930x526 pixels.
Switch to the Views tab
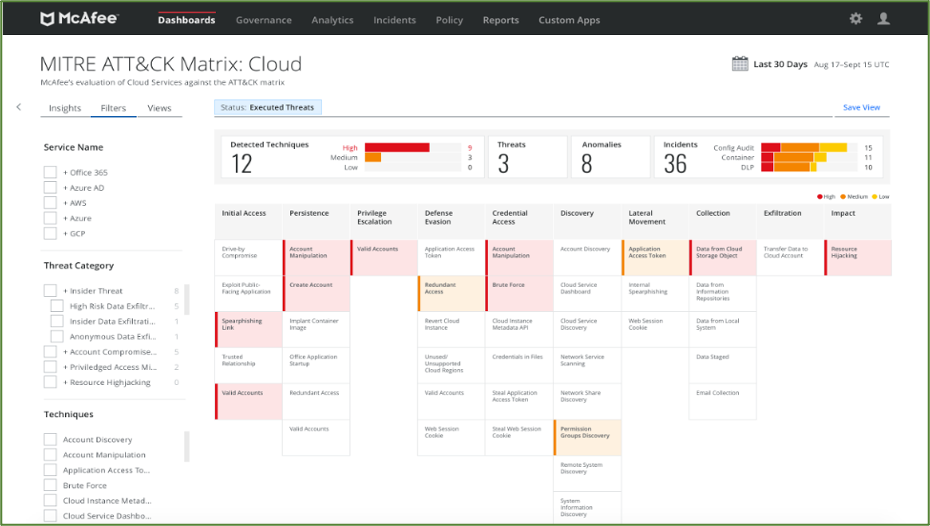click(x=159, y=108)
